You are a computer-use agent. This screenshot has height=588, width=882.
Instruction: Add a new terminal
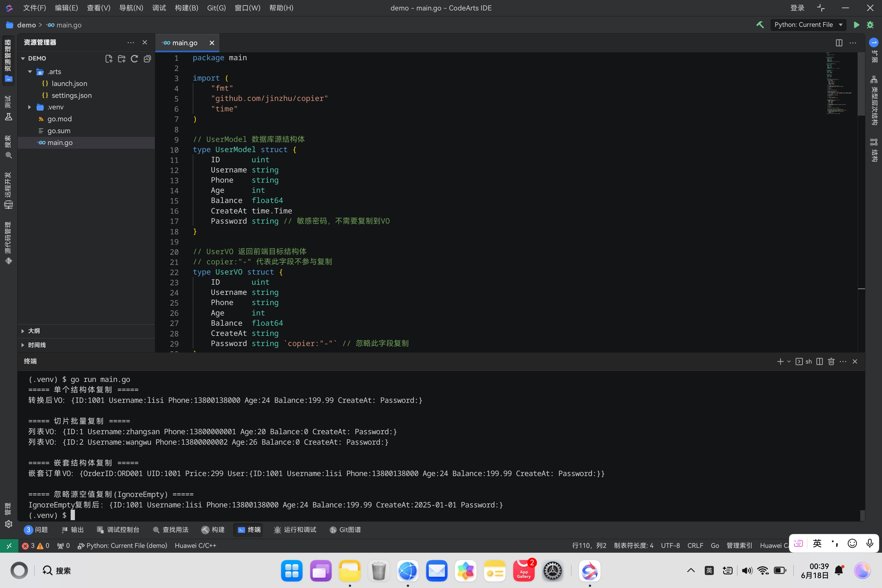781,362
